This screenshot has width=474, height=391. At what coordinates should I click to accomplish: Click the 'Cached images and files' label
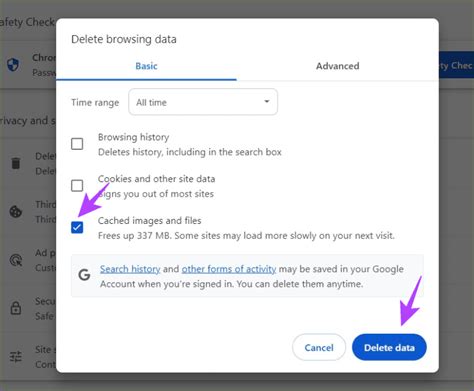(150, 221)
